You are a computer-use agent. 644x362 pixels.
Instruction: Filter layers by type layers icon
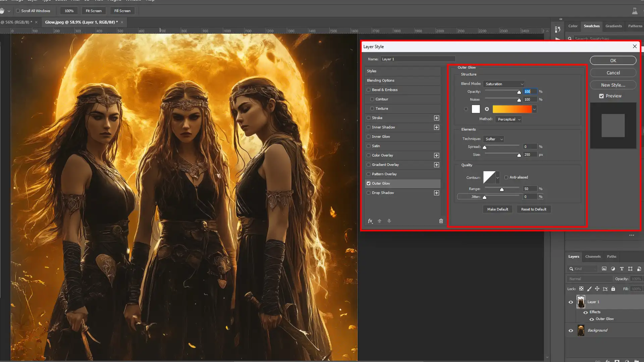622,269
